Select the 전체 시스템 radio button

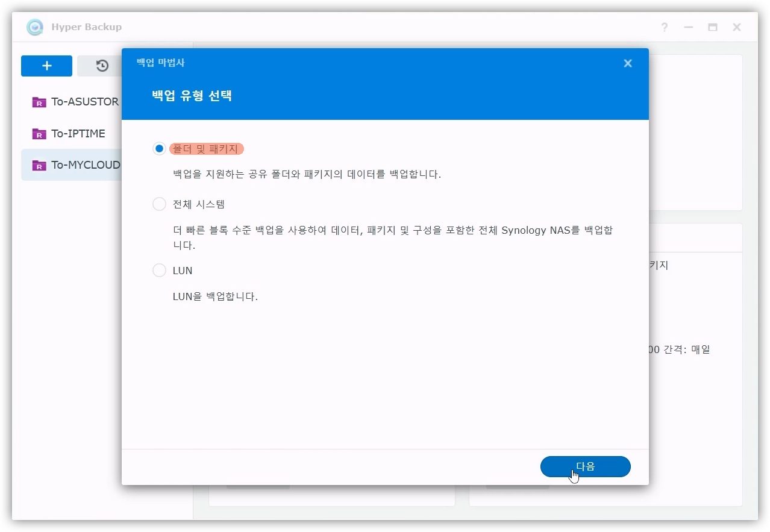click(159, 204)
